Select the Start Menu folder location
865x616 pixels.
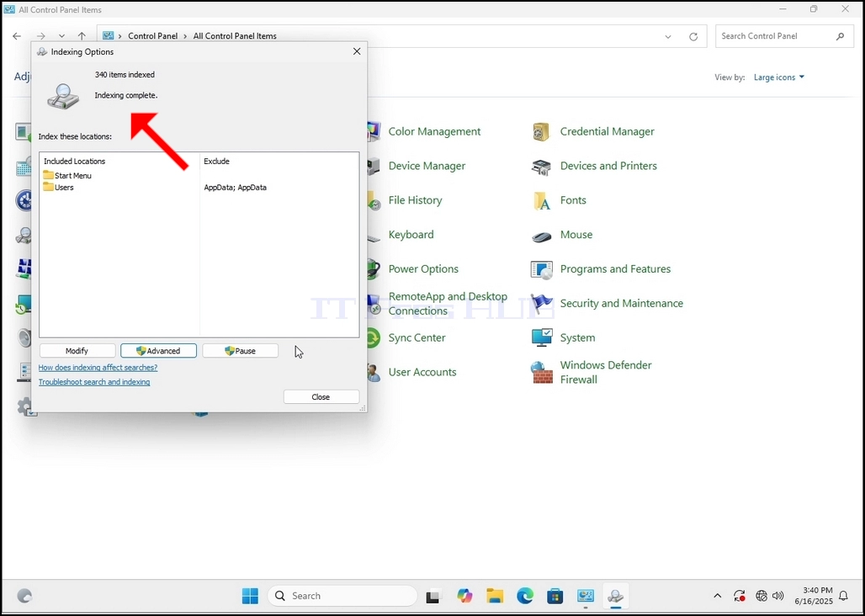point(67,175)
